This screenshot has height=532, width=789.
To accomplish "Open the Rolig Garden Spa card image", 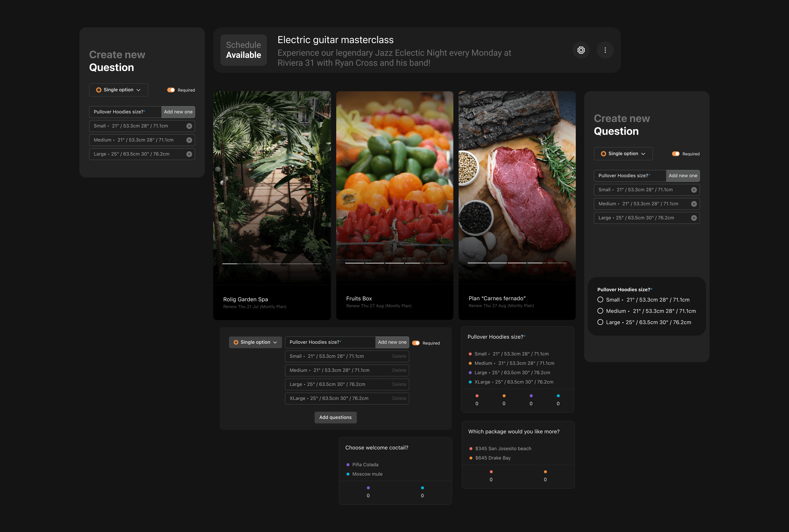I will click(272, 187).
